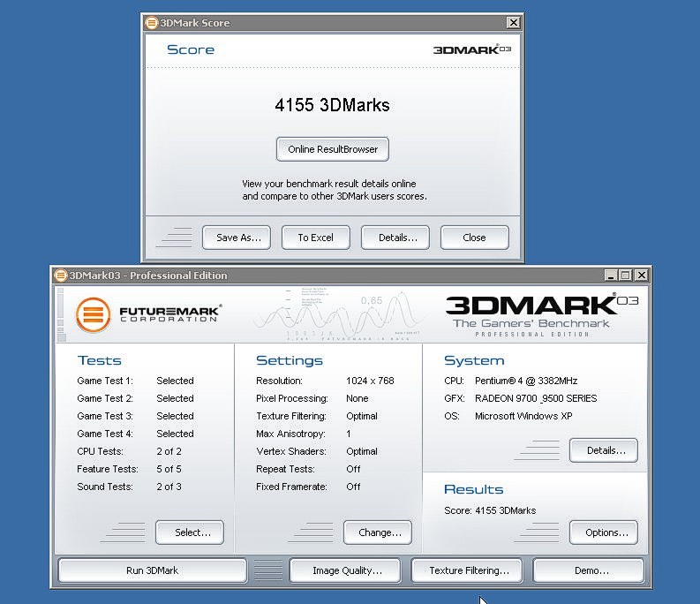This screenshot has width=700, height=604.
Task: Click the 'Score' heading in the Score window
Action: (x=191, y=49)
